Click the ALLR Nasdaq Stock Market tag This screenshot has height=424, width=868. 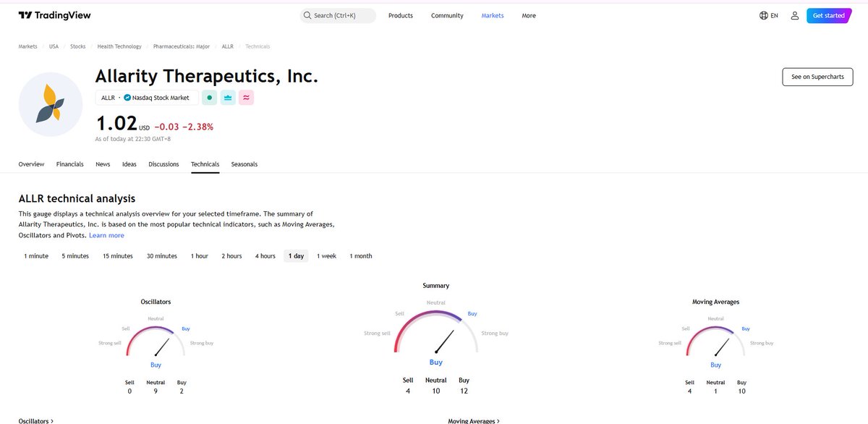coord(147,97)
